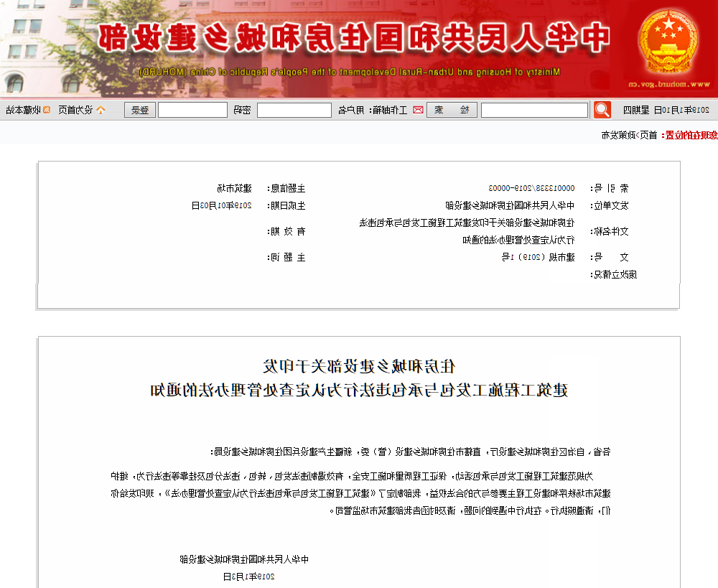Click the orange magnifier search icon
The width and height of the screenshot is (718, 588).
(602, 110)
